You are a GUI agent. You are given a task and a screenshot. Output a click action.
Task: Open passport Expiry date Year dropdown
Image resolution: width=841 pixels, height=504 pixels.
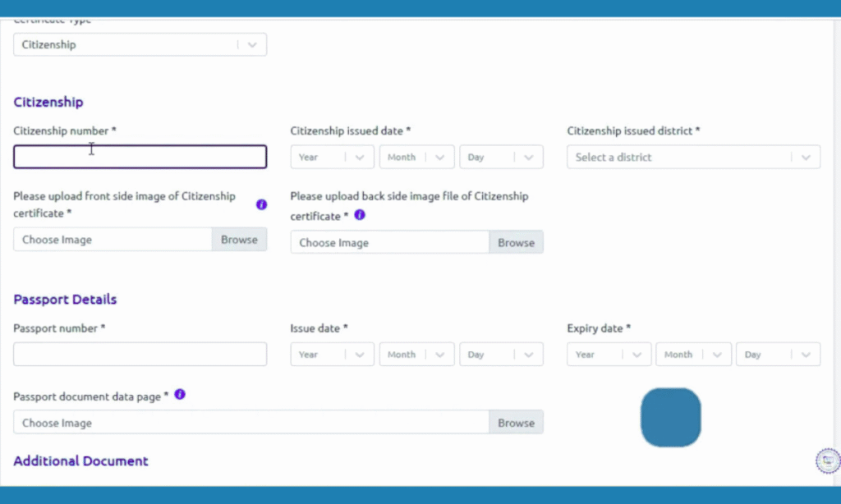click(609, 355)
